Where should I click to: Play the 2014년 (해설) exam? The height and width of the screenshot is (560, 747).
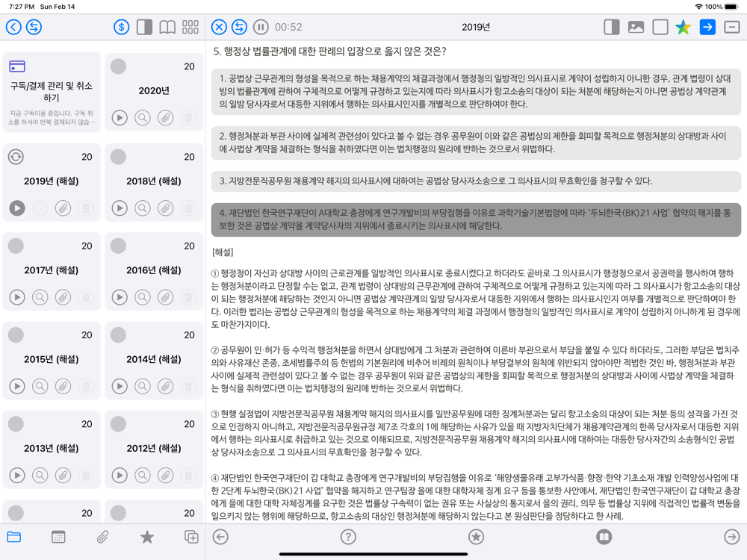[120, 386]
